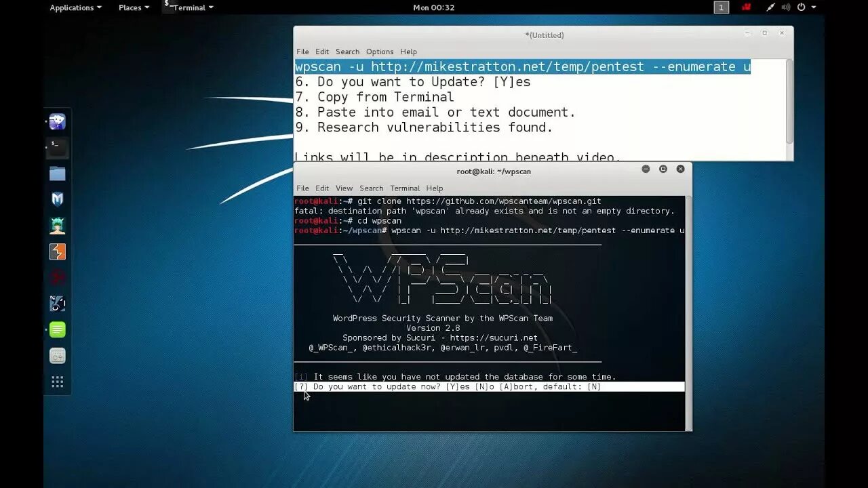Click 'Links will be in description' line
868x488 pixels.
(458, 156)
